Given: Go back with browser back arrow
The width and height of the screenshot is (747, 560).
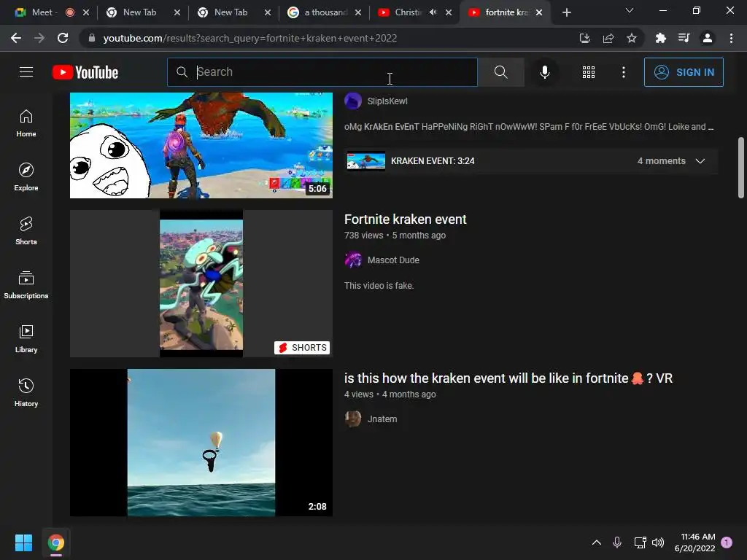Looking at the screenshot, I should (16, 38).
